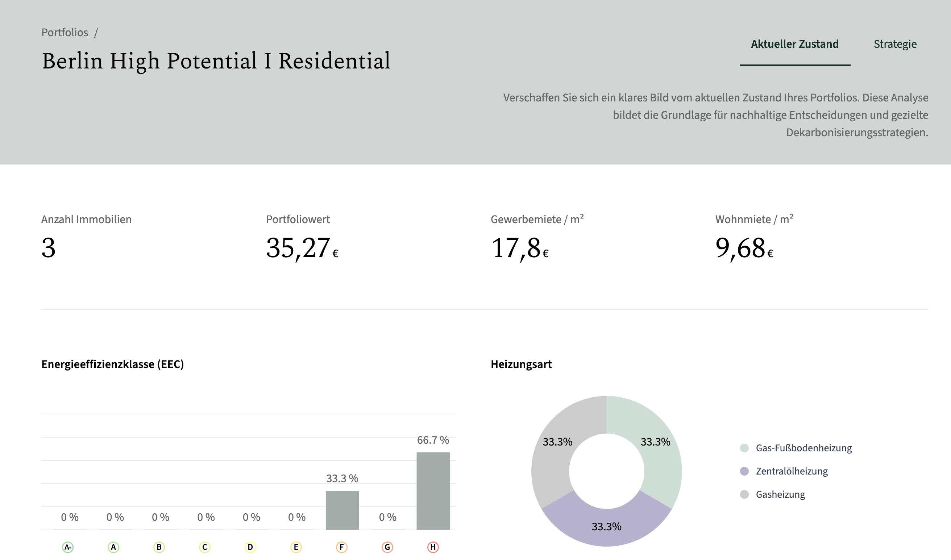Click the 66.7 % bar for class H
The width and height of the screenshot is (951, 560).
pyautogui.click(x=433, y=491)
